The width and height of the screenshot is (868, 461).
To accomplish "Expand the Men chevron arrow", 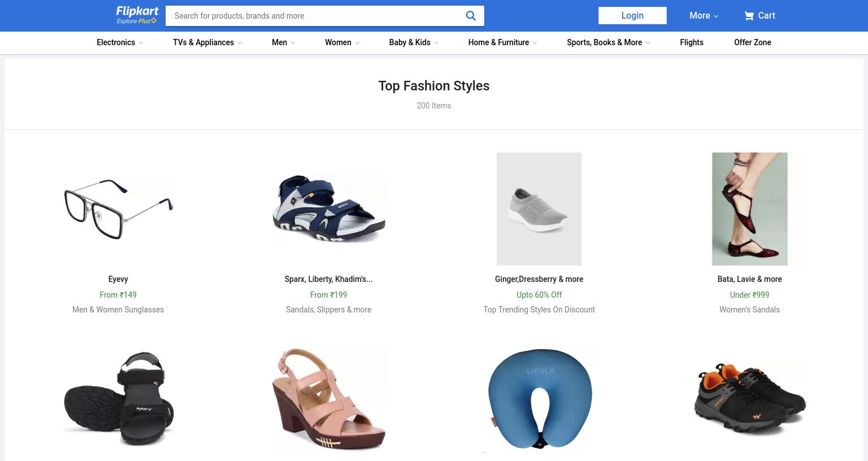I will pos(293,43).
